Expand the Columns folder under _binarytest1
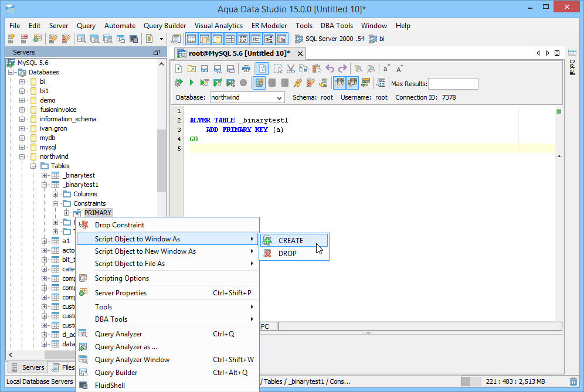The width and height of the screenshot is (584, 392). click(x=55, y=195)
